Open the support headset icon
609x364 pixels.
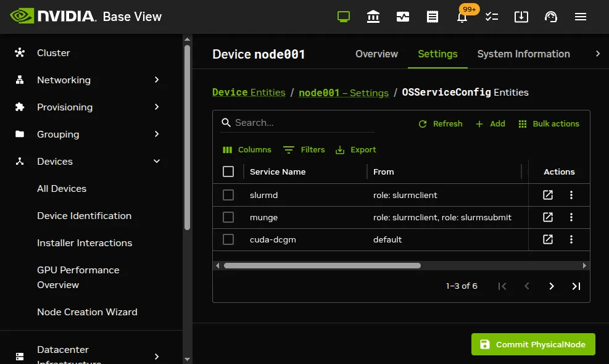pos(551,17)
